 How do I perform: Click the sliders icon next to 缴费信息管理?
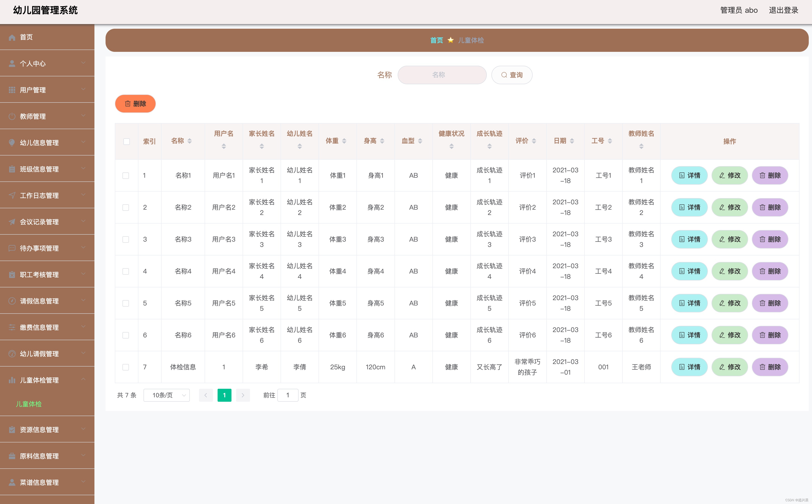tap(12, 327)
